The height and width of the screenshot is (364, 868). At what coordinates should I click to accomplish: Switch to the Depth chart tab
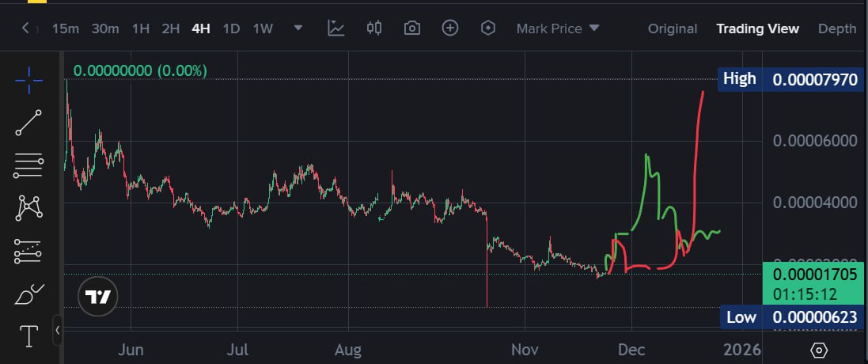[836, 28]
